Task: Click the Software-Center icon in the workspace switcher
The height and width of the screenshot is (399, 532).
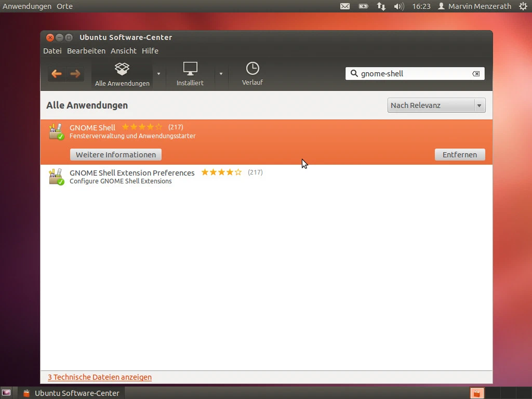Action: [477, 393]
